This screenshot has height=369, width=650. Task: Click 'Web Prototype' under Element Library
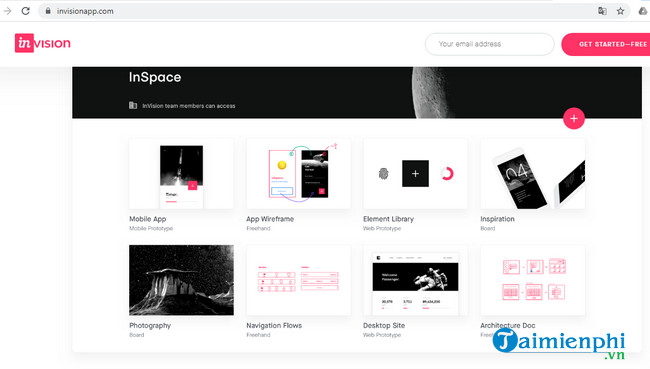[382, 228]
